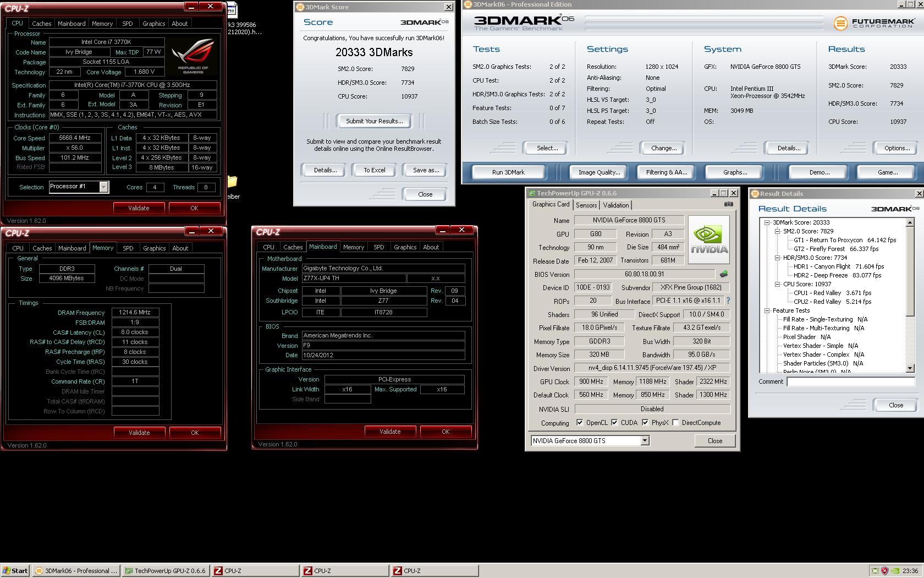Open the 3DMark06 Professional taskbar item

[x=75, y=571]
